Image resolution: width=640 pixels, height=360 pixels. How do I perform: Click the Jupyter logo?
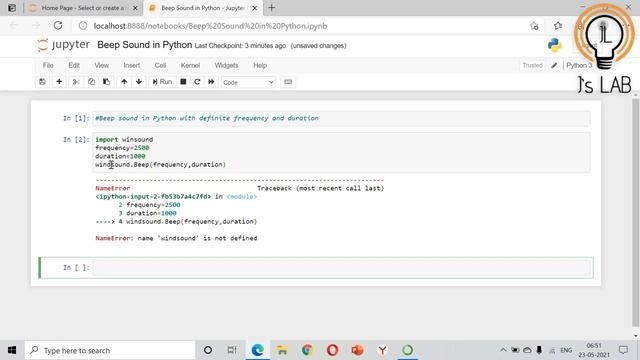[x=63, y=44]
